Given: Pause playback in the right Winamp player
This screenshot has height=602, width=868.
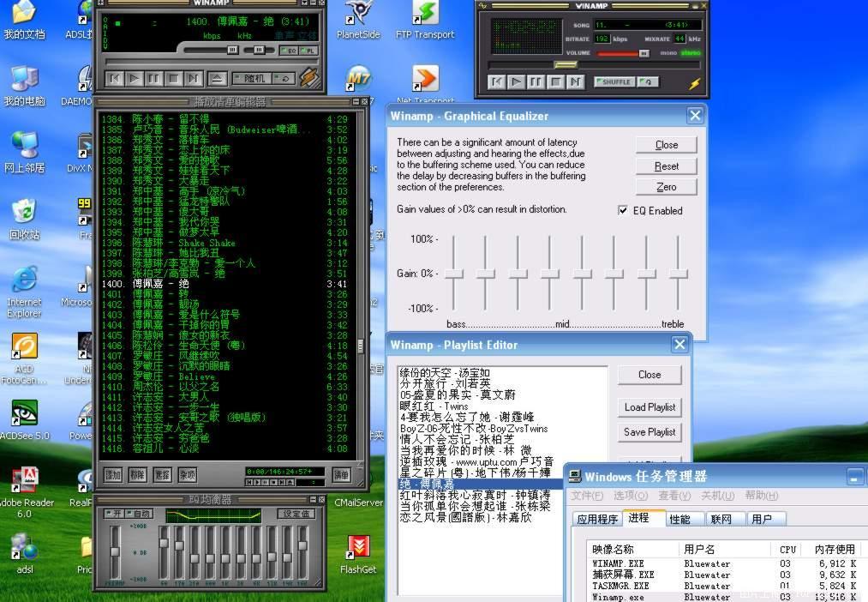Looking at the screenshot, I should click(536, 82).
